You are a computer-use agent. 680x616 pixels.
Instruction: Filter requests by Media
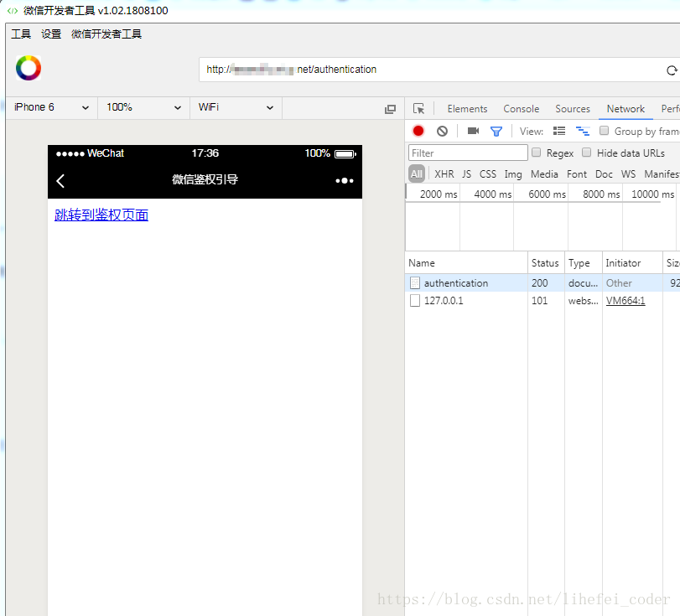(x=544, y=174)
